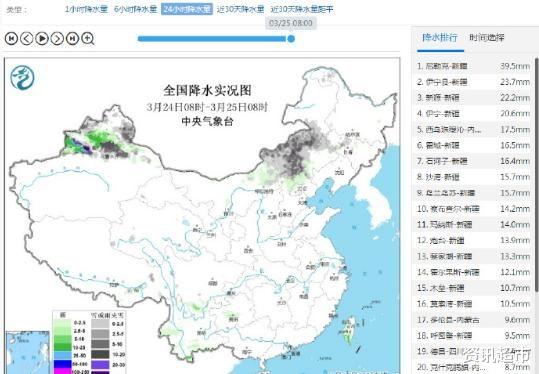Click the ranking list vertical scrollbar
The image size is (539, 374).
(537, 175)
